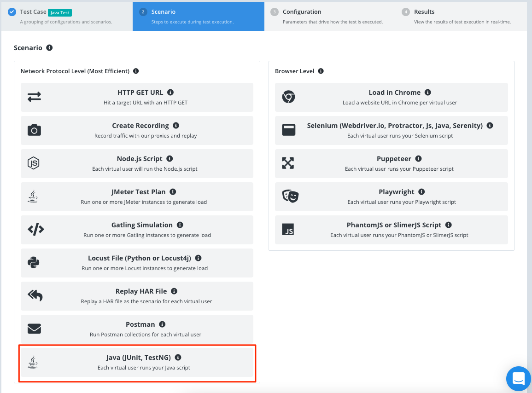Show info for Postman option
The width and height of the screenshot is (532, 393).
tap(163, 324)
